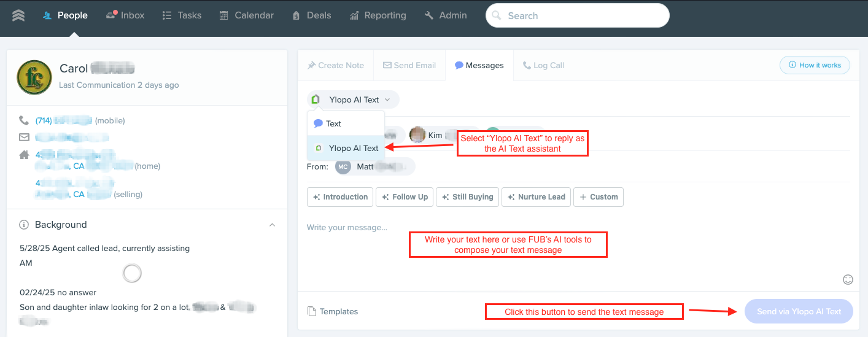Click the home address house icon

coord(24,155)
